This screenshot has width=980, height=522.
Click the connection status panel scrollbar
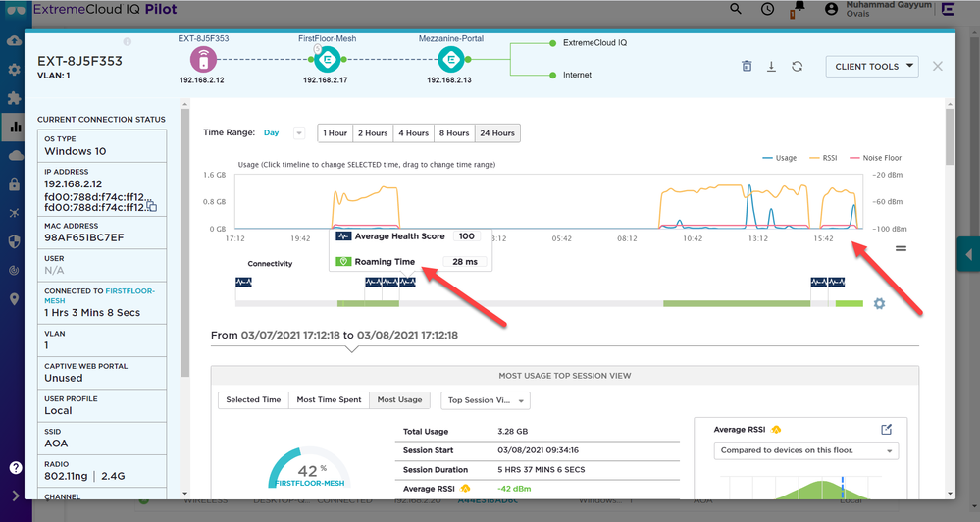[x=185, y=243]
